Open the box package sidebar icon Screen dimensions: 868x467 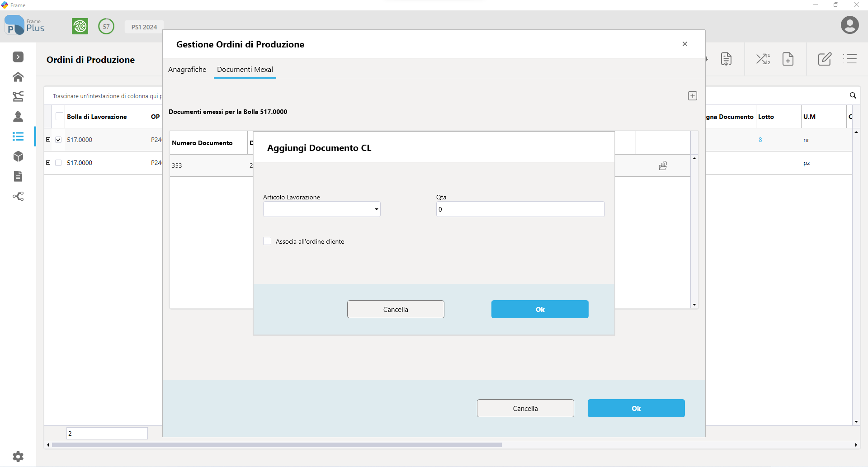(18, 156)
